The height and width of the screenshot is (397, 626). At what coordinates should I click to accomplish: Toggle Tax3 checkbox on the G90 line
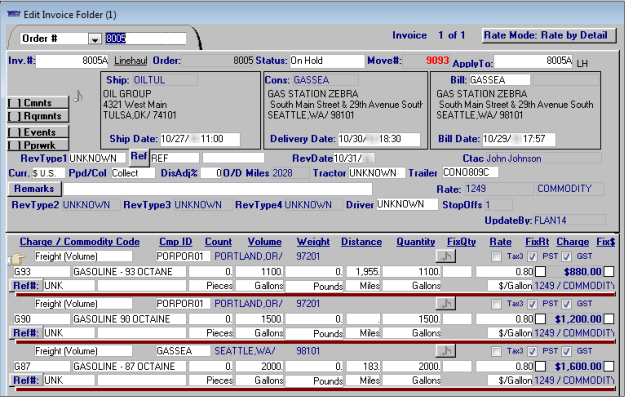point(496,304)
